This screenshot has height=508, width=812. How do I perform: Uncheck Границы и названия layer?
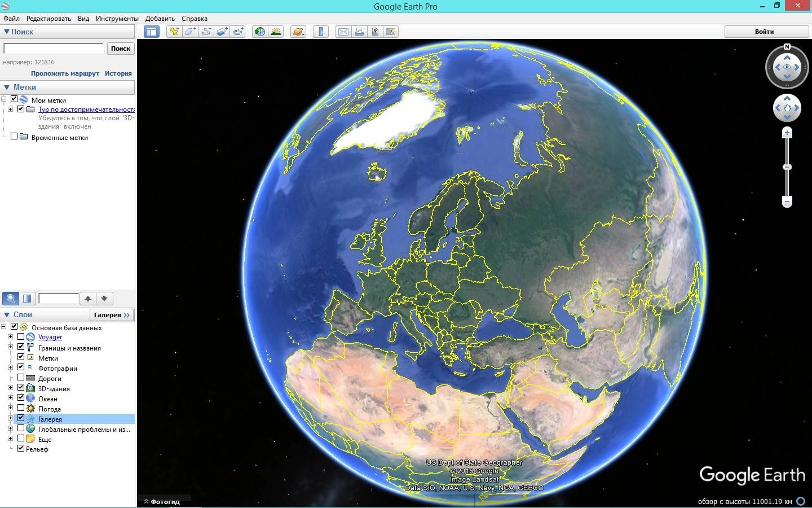[21, 347]
